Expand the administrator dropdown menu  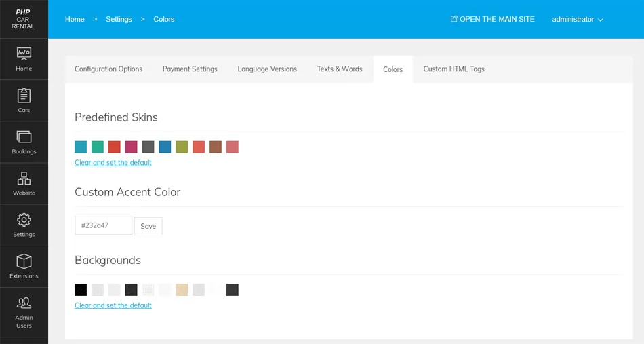[x=578, y=19]
